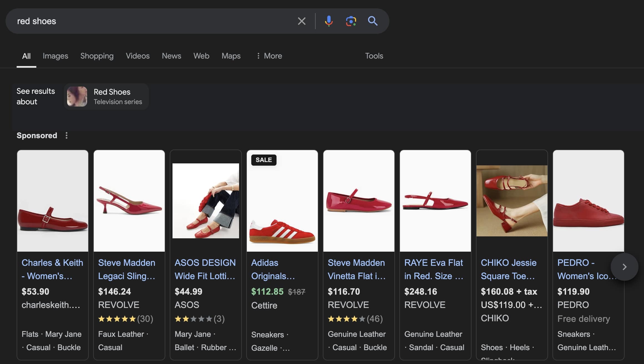Open the Sponsored three-dot options menu

coord(66,135)
